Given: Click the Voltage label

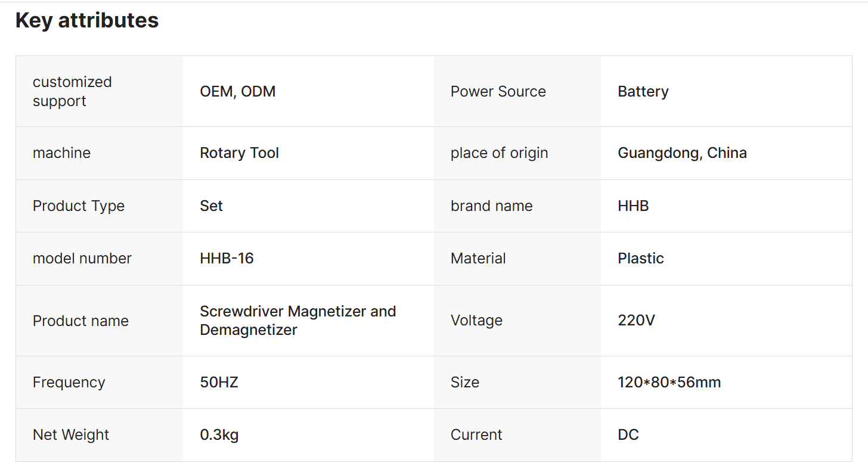Looking at the screenshot, I should point(476,320).
